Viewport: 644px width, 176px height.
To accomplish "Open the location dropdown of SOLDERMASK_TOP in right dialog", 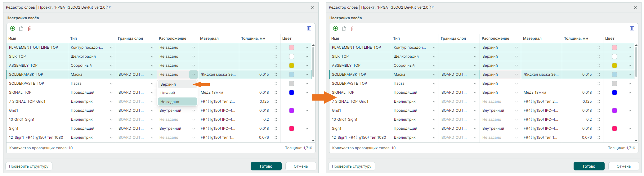I will point(516,74).
